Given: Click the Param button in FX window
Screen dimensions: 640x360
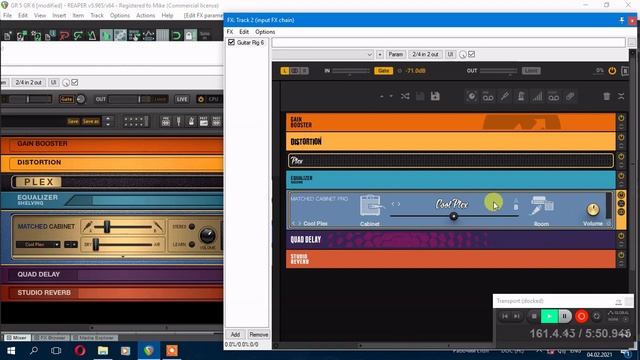Looking at the screenshot, I should (x=395, y=54).
